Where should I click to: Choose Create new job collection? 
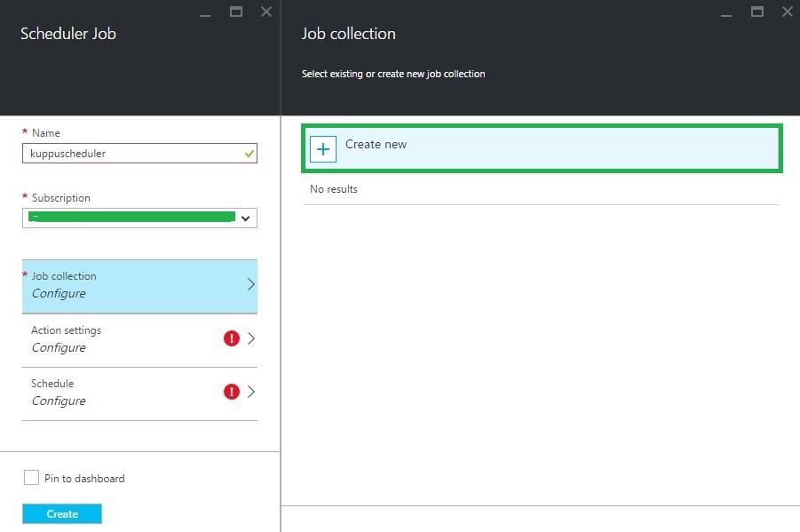[x=542, y=148]
